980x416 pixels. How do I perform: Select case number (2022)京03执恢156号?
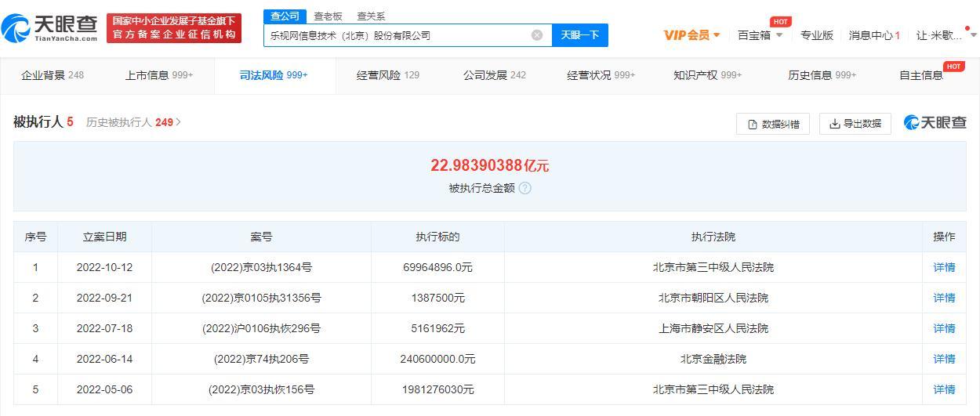click(261, 389)
